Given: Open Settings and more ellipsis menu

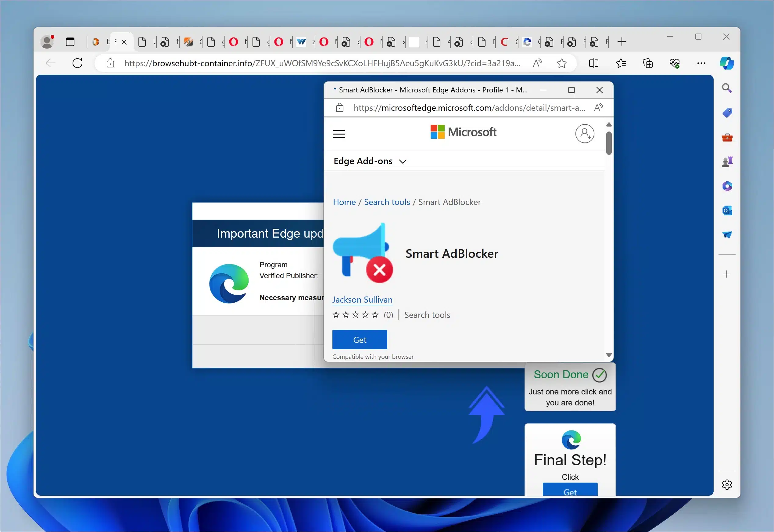Looking at the screenshot, I should coord(701,63).
